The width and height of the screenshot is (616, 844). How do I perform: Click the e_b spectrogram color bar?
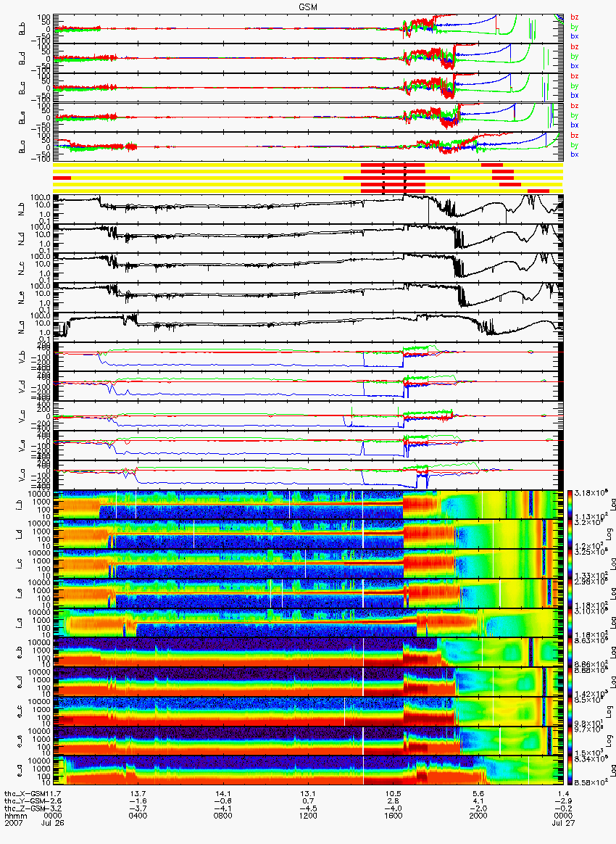tap(570, 653)
